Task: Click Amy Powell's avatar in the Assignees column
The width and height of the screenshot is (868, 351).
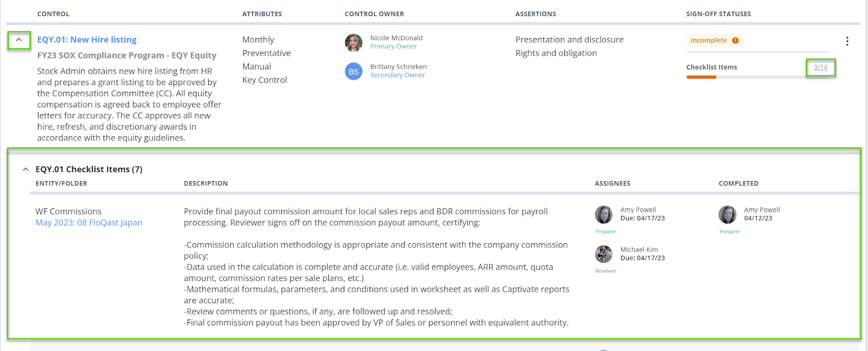Action: (604, 214)
